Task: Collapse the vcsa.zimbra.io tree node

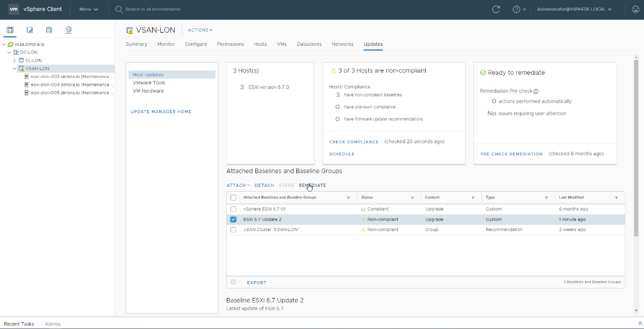Action: [4, 44]
